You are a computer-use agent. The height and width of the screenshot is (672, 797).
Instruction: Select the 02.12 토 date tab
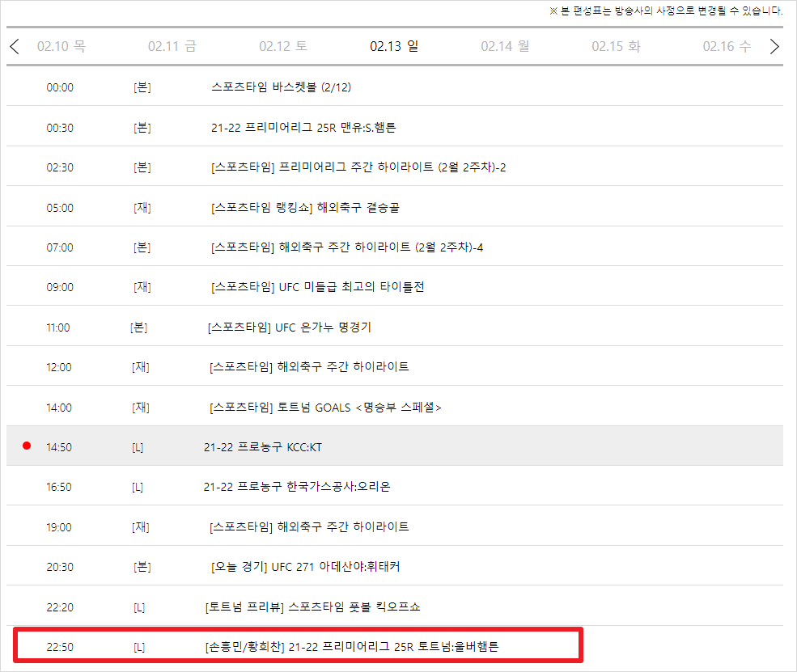283,47
